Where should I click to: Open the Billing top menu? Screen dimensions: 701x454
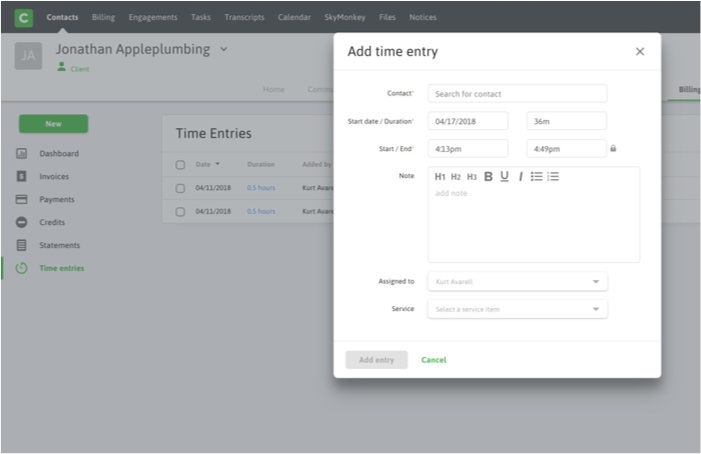pyautogui.click(x=103, y=17)
